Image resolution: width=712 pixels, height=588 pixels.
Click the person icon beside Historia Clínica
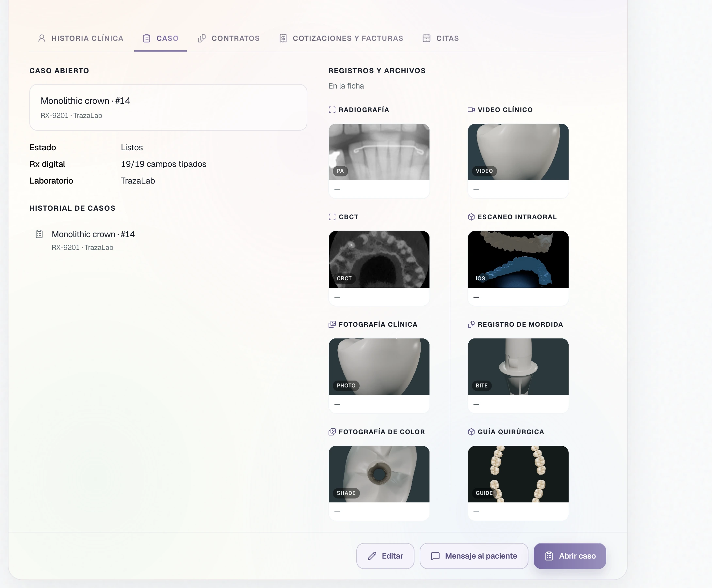[x=42, y=38]
